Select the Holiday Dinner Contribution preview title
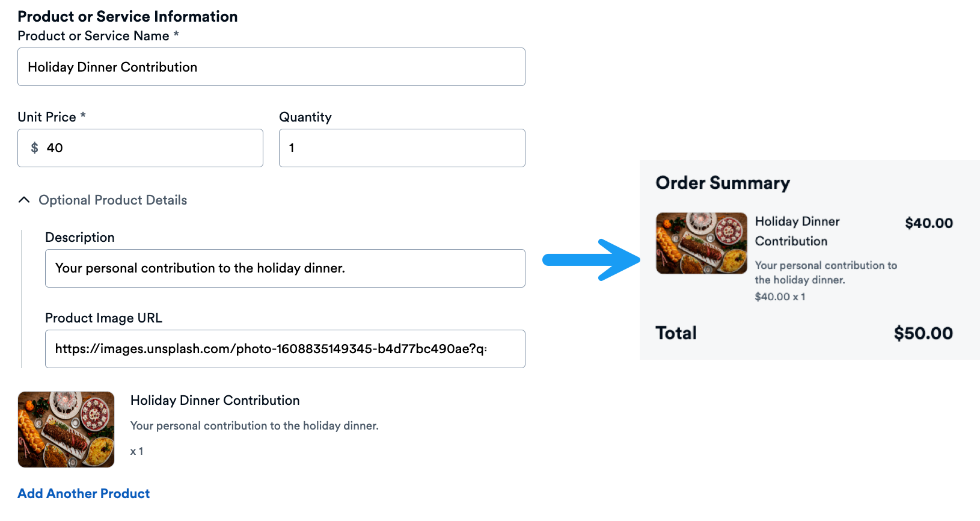This screenshot has width=980, height=521. click(215, 400)
